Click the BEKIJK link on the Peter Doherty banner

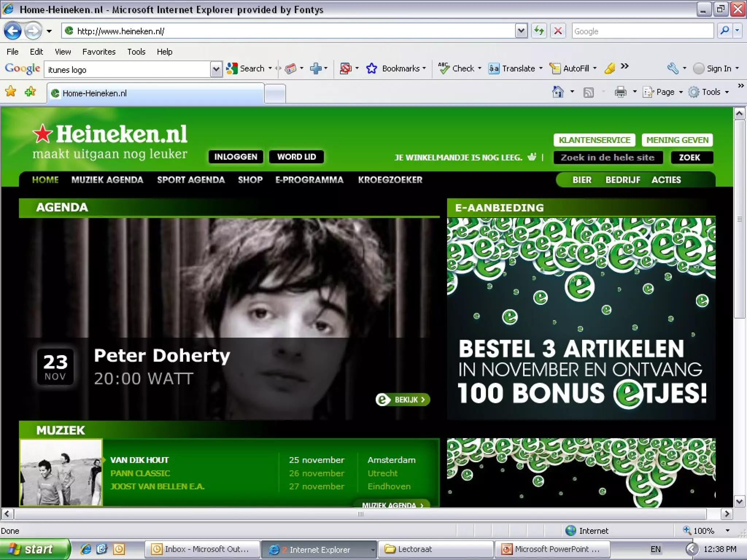403,400
